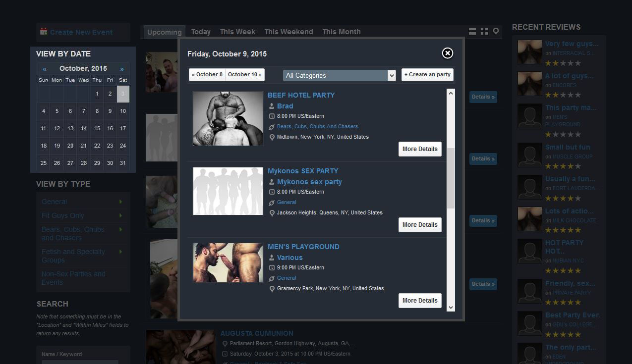Click the map pin view icon
The width and height of the screenshot is (632, 364).
496,32
